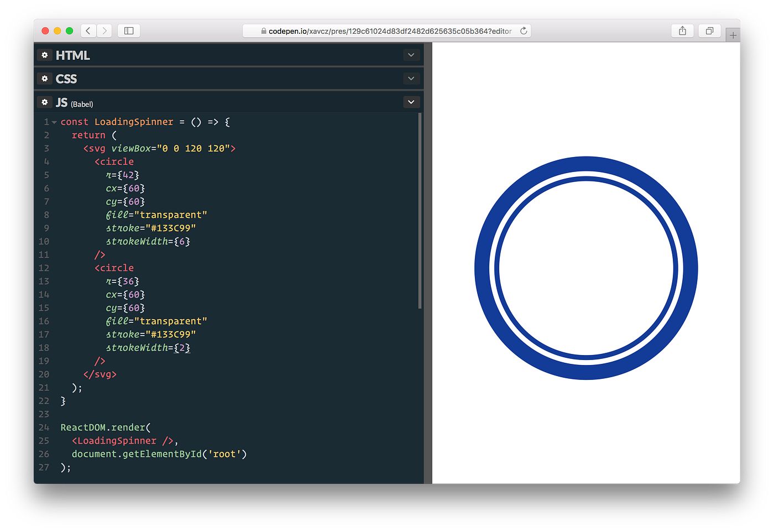Screen dimensions: 774x532
Task: Toggle fullscreen with the green traffic light
Action: pyautogui.click(x=69, y=30)
